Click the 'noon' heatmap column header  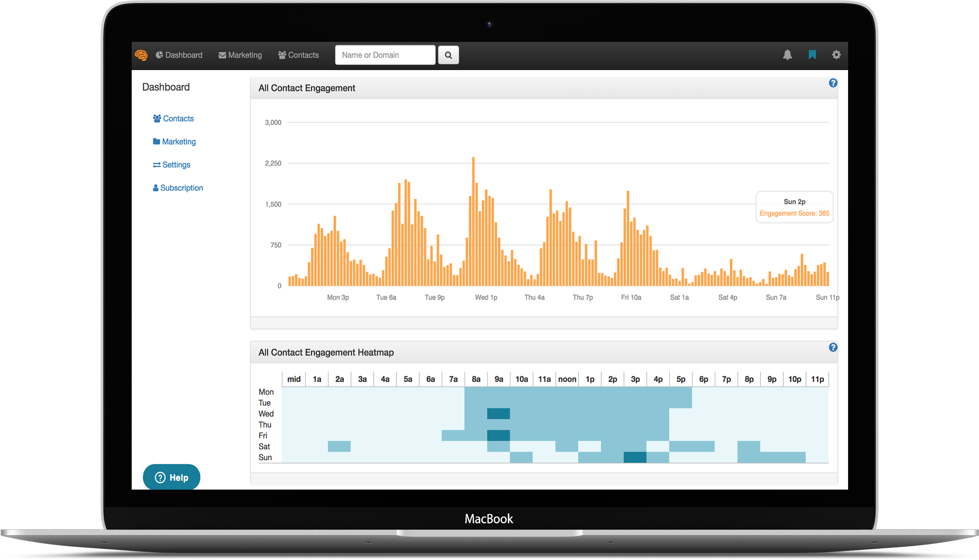(x=567, y=379)
